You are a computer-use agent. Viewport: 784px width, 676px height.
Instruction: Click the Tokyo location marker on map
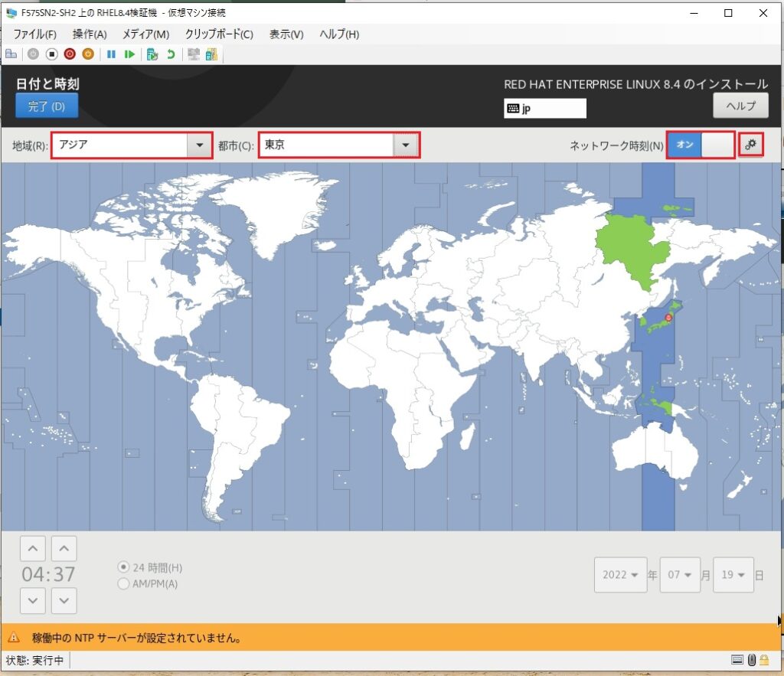pos(668,318)
